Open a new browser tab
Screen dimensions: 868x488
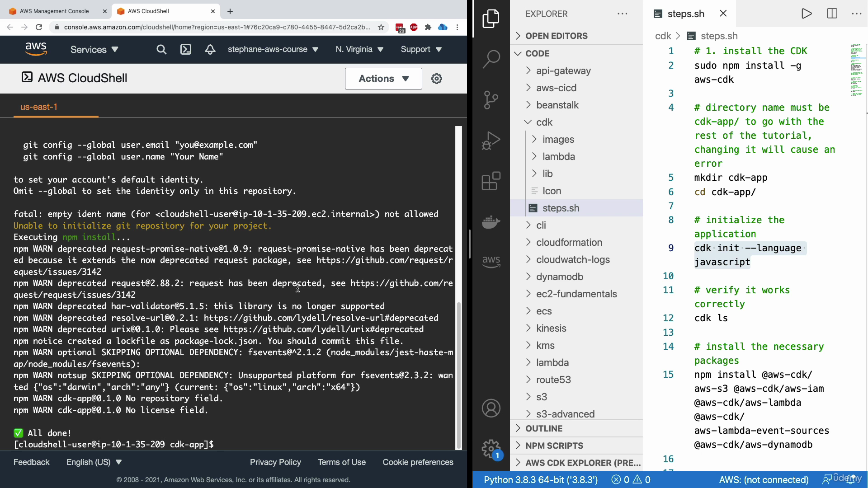tap(230, 11)
